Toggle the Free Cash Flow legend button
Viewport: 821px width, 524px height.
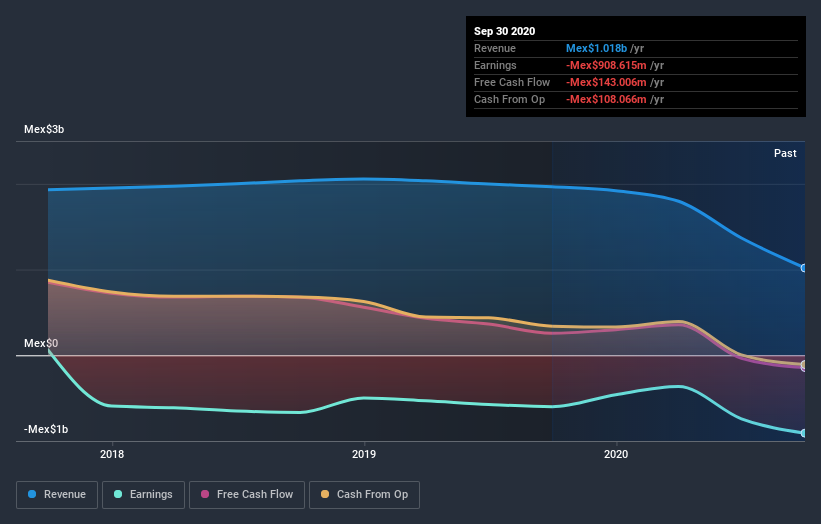click(x=247, y=495)
